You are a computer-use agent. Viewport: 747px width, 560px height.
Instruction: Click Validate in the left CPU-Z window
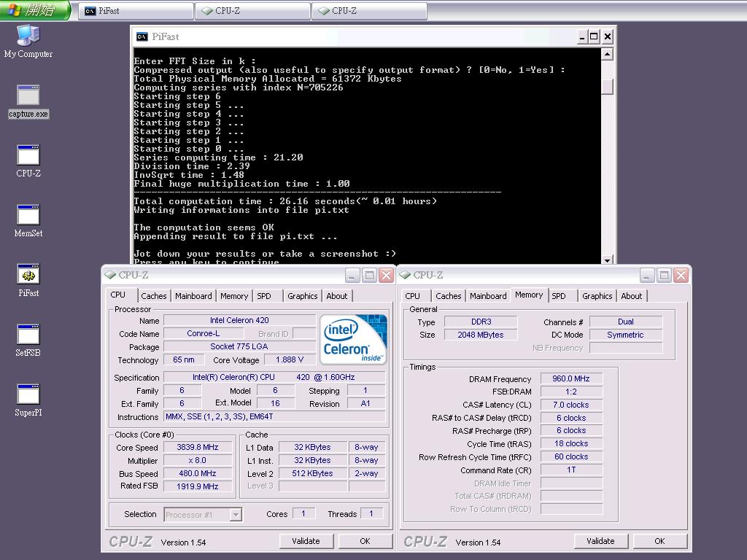click(x=306, y=541)
